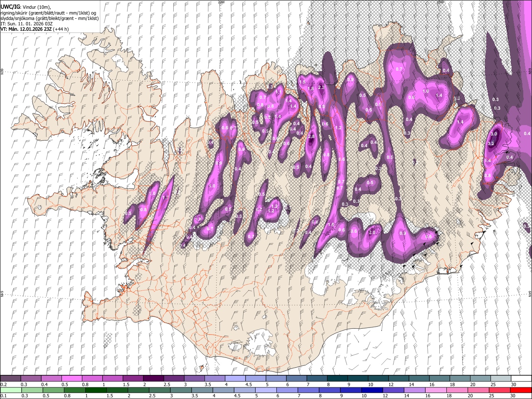Select the medium green 0.8–1 rain swatch
This screenshot has width=532, height=399.
74,390
